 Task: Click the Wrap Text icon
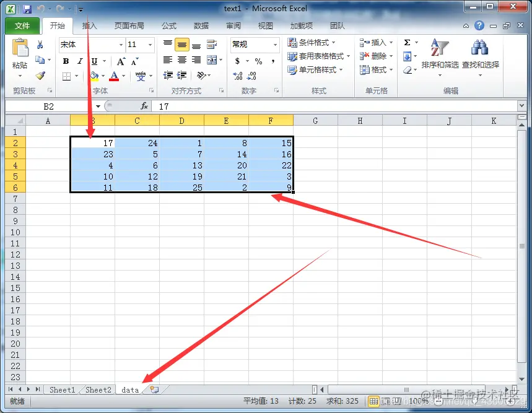tap(212, 44)
